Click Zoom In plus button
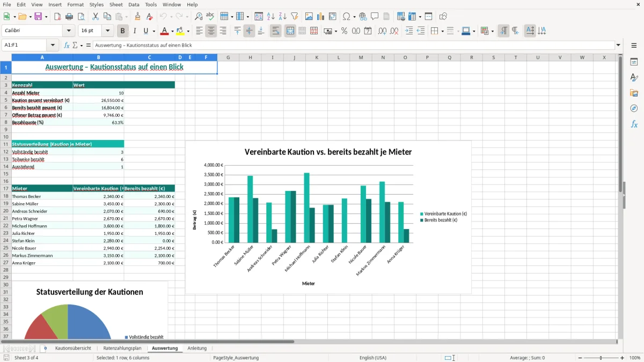The height and width of the screenshot is (362, 644). click(x=623, y=358)
